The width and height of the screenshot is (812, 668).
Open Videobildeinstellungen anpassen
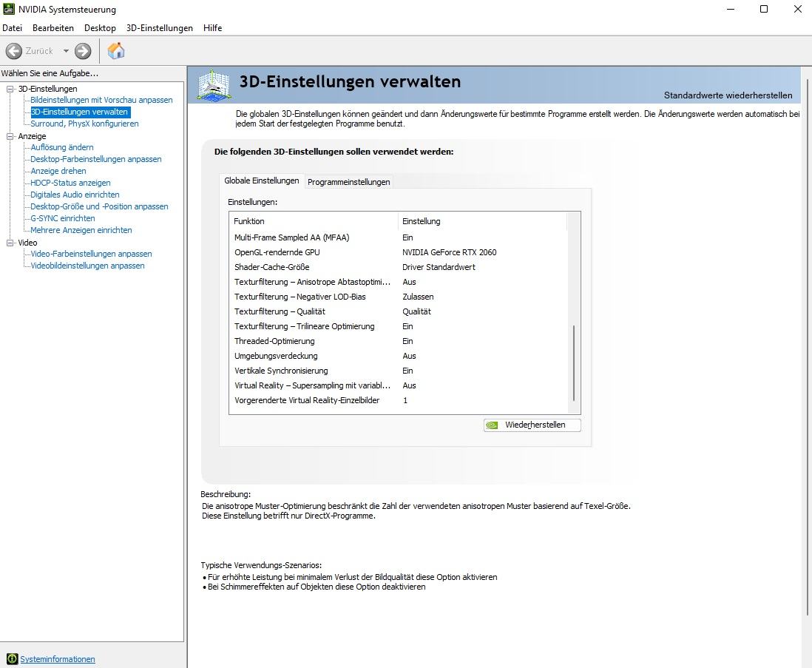click(x=87, y=266)
